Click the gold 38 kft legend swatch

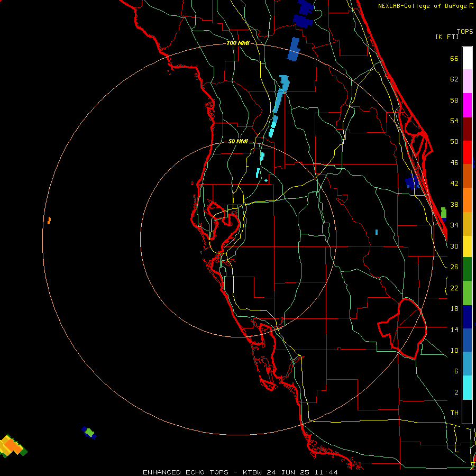(467, 224)
